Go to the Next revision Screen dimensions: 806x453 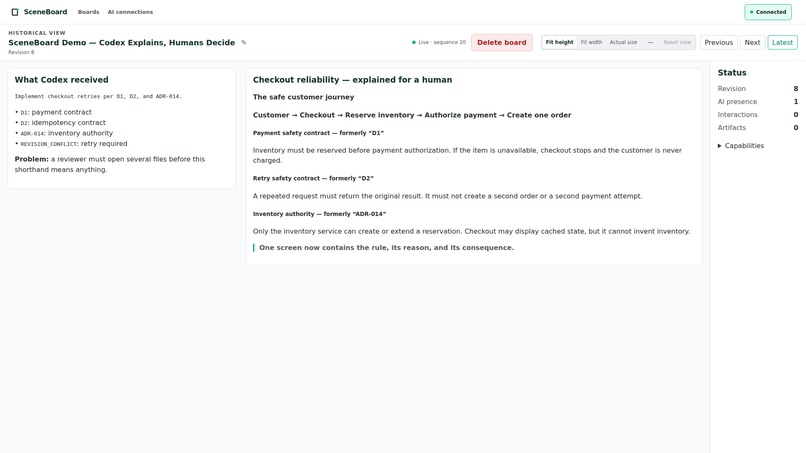(752, 43)
